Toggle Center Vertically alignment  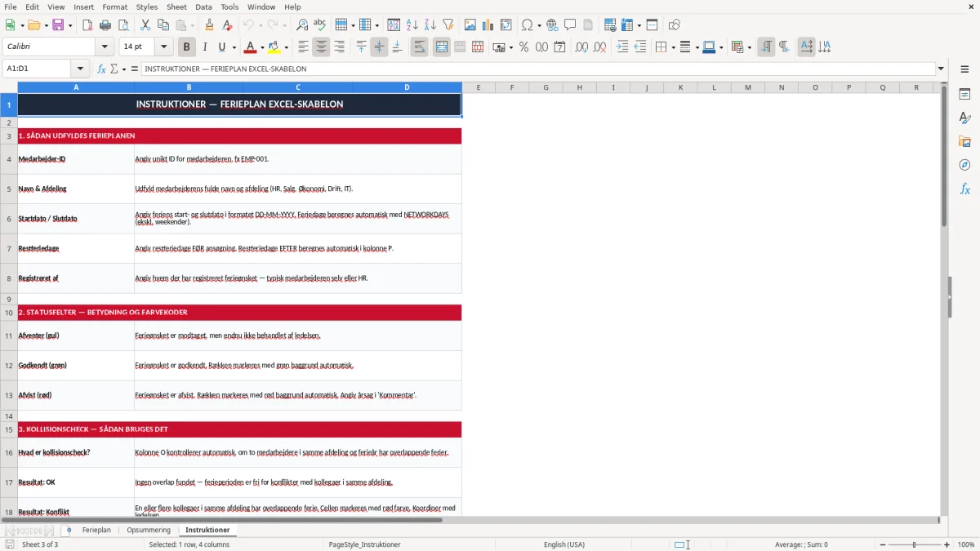(379, 47)
